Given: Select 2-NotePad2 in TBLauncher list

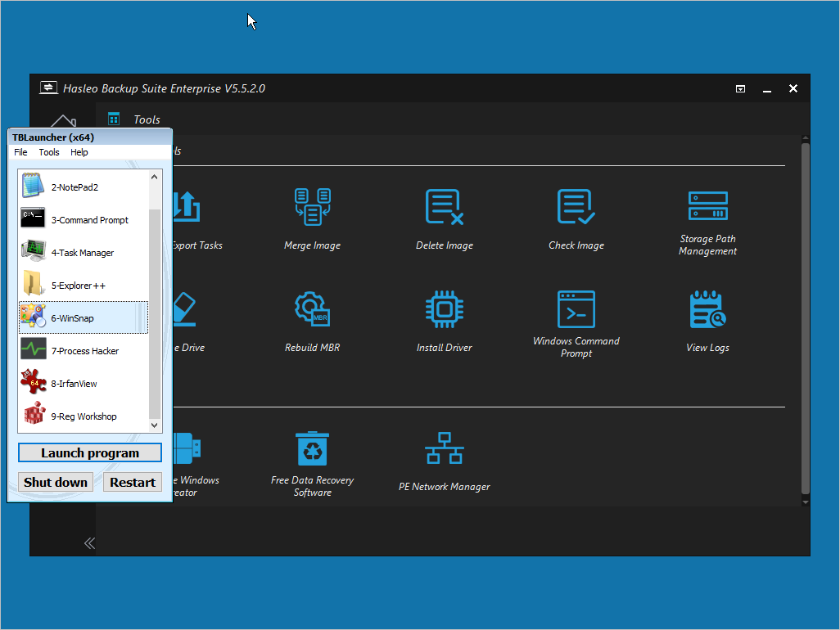Looking at the screenshot, I should coord(84,187).
